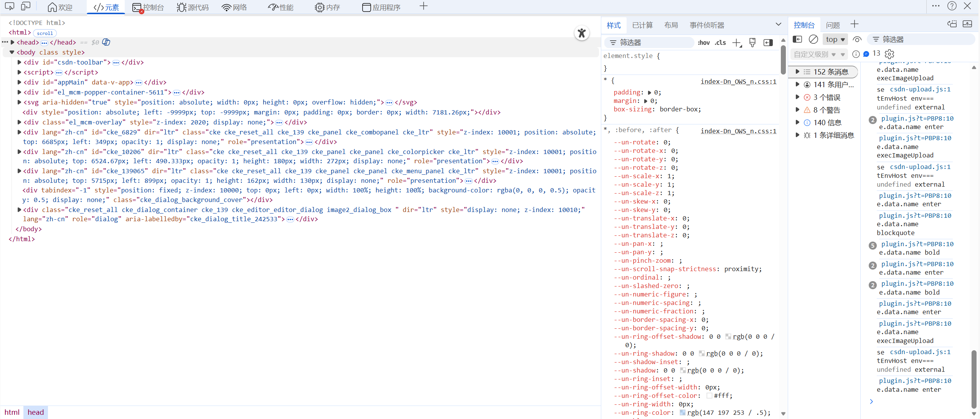
Task: Toggle live expression eye icon
Action: pyautogui.click(x=857, y=40)
